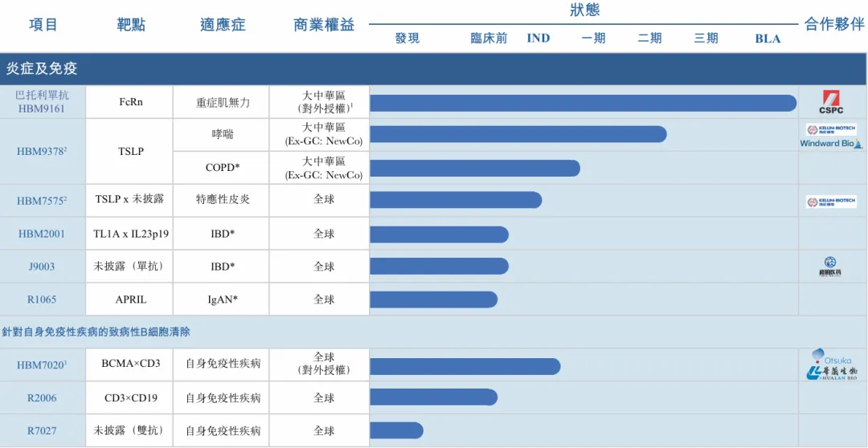
Task: Click the HBM9161 FcRn progress bar
Action: pos(583,103)
